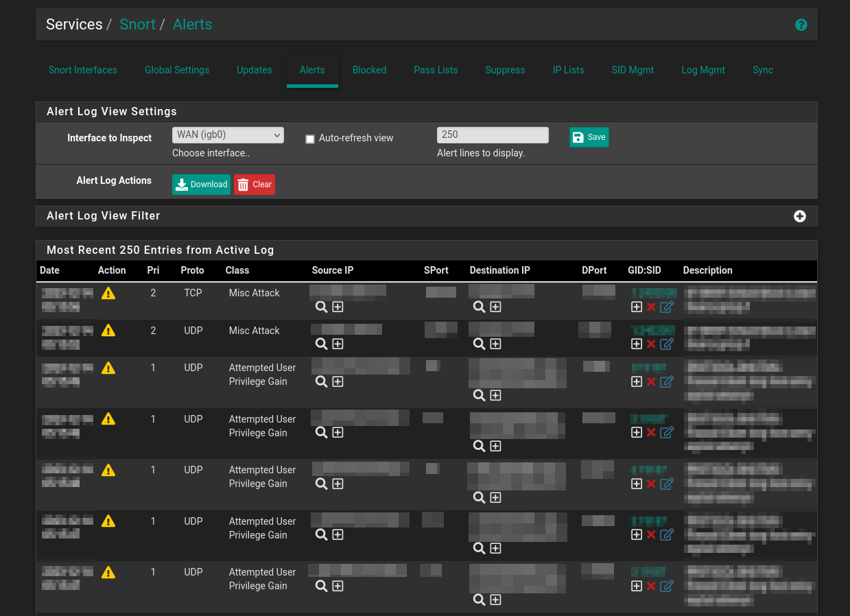Screen dimensions: 850x616
Task: Click the Description column header
Action: tap(708, 270)
